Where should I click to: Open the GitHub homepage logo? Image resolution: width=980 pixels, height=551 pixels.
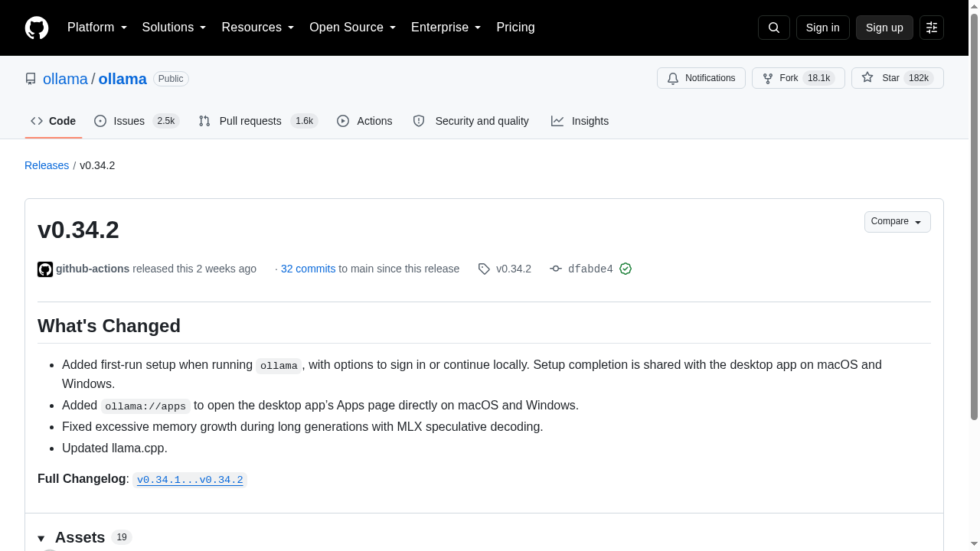(x=37, y=28)
